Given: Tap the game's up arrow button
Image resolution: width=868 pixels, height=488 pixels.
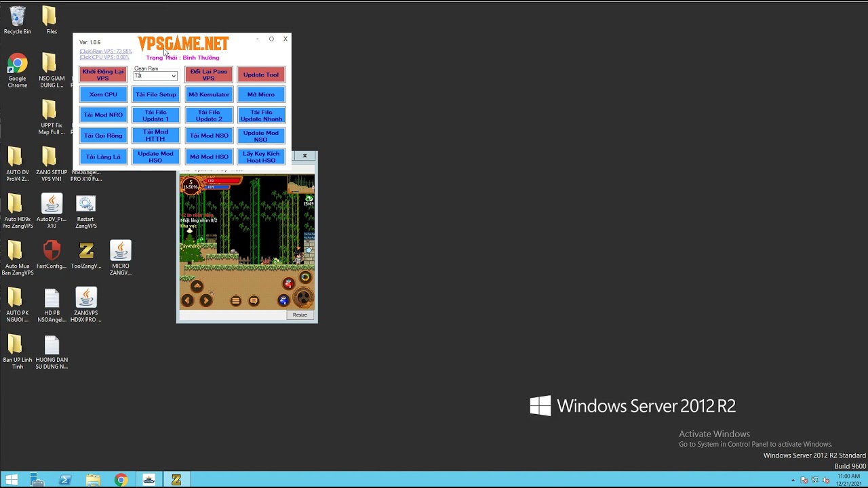Looking at the screenshot, I should coord(197,285).
